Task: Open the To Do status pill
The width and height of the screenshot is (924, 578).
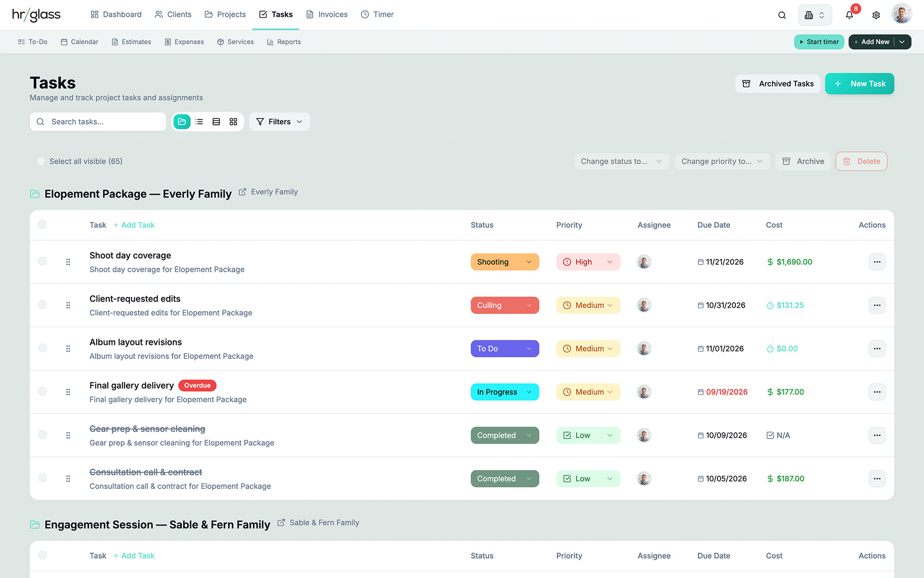Action: (505, 349)
